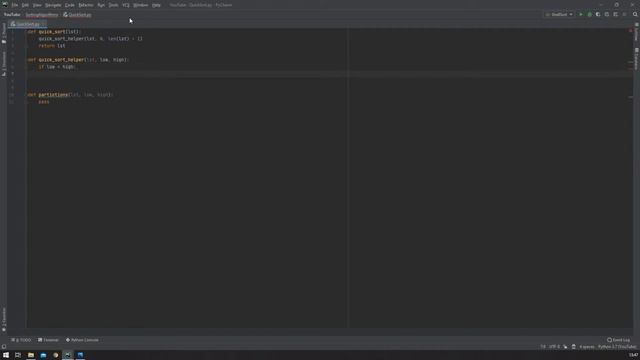This screenshot has height=360, width=640.
Task: Open the SciView right sidebar tab
Action: point(636,33)
